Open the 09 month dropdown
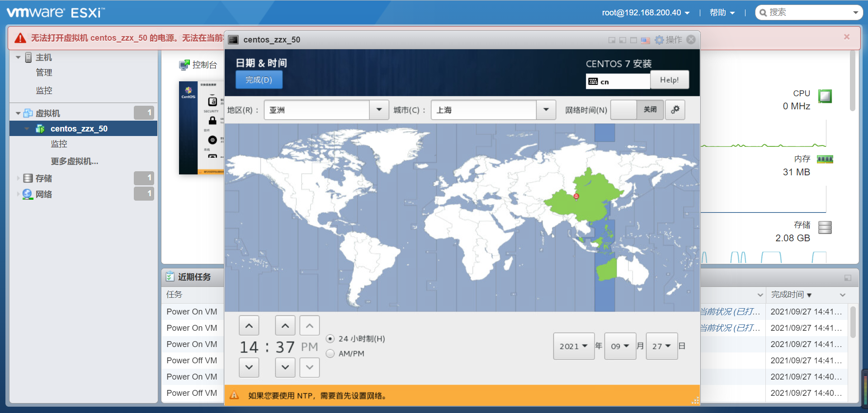 click(x=620, y=346)
